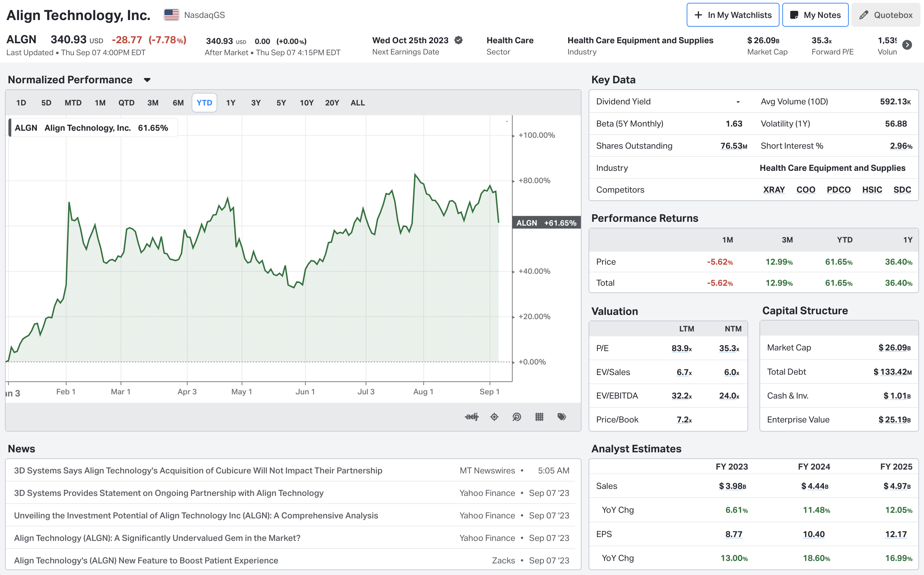
Task: Open competitor SDC link
Action: pos(902,190)
